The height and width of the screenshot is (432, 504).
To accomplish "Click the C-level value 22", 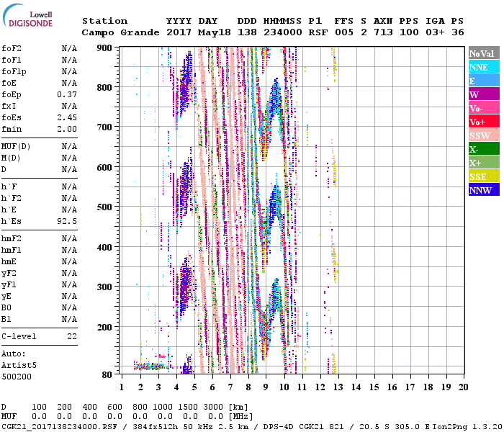I will coord(72,336).
